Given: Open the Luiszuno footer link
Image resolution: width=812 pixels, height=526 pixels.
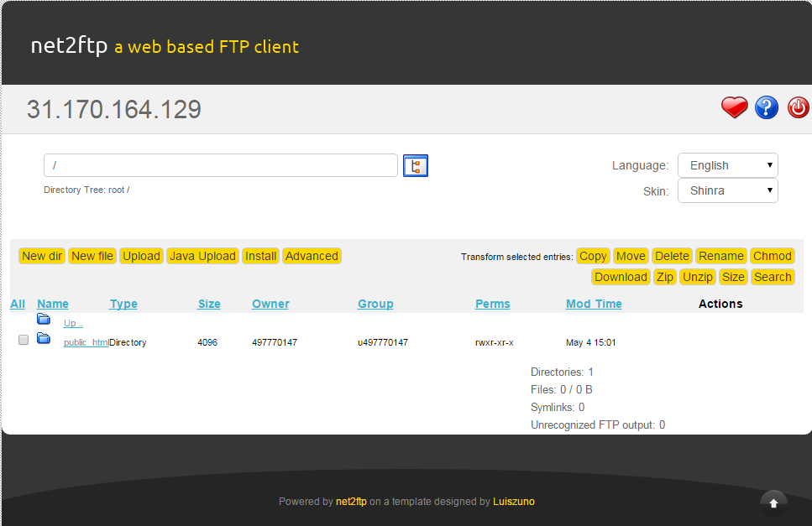Looking at the screenshot, I should (514, 502).
